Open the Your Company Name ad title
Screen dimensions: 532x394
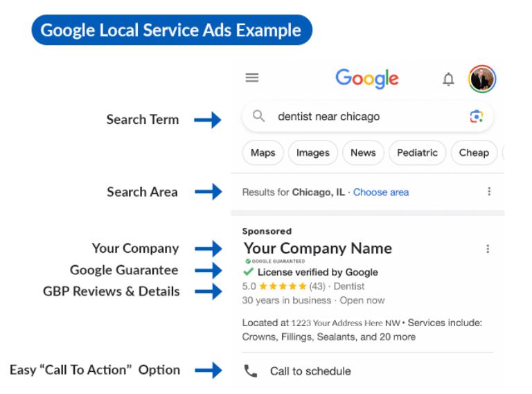[x=317, y=249]
